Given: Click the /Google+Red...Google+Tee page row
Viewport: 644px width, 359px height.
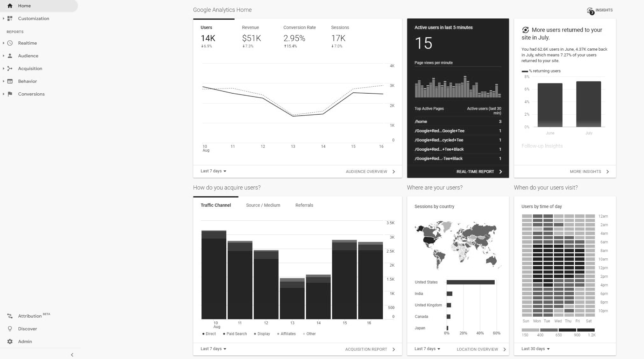Looking at the screenshot, I should (458, 131).
